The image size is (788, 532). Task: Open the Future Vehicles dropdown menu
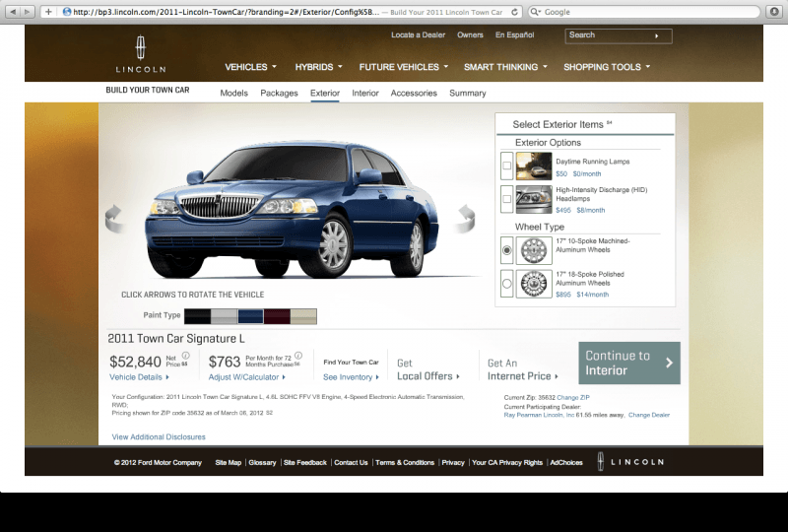(x=404, y=67)
